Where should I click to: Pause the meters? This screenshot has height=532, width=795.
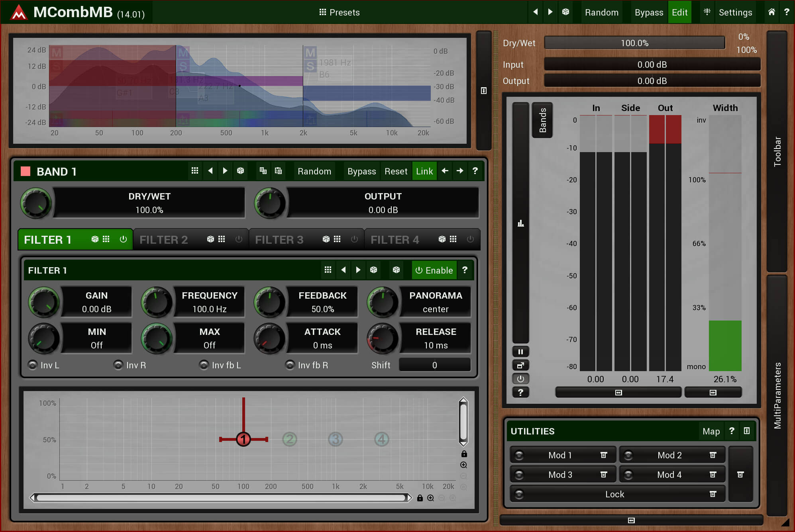(x=520, y=352)
